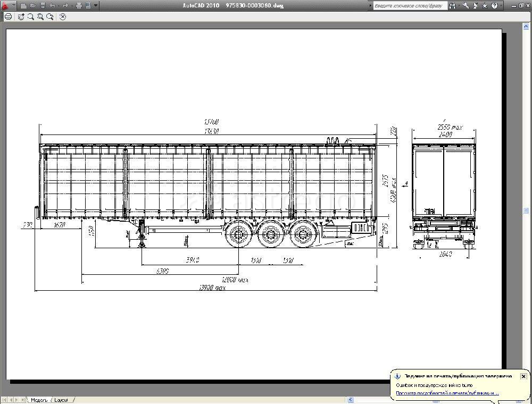532x404 pixels.
Task: Dismiss the plot notification balloon with its X
Action: tap(523, 376)
